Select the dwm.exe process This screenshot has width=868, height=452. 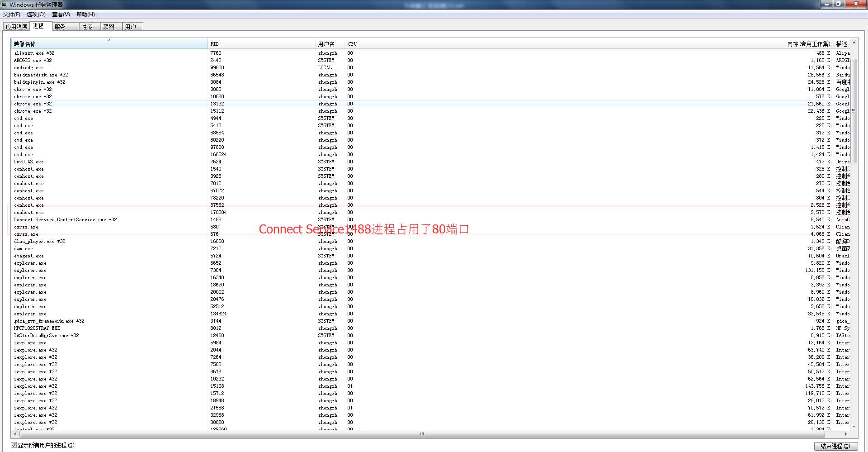click(431, 248)
